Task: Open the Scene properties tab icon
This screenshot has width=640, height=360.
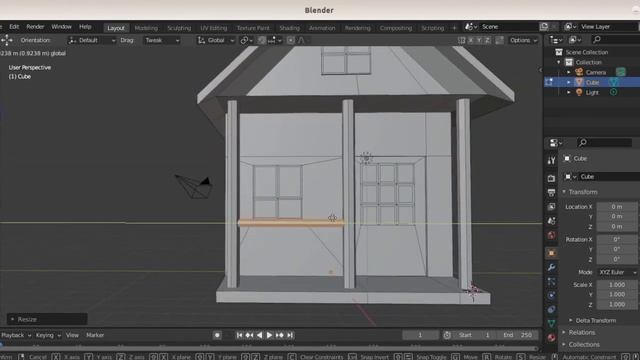Action: click(551, 221)
